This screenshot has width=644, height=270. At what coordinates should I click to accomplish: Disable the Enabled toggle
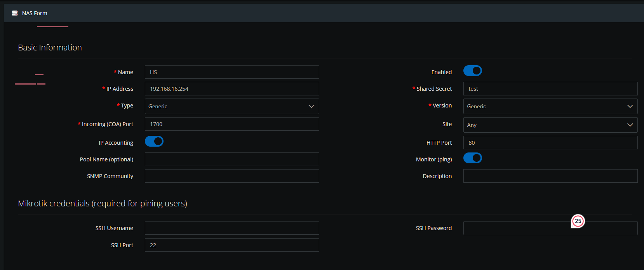[x=472, y=71]
